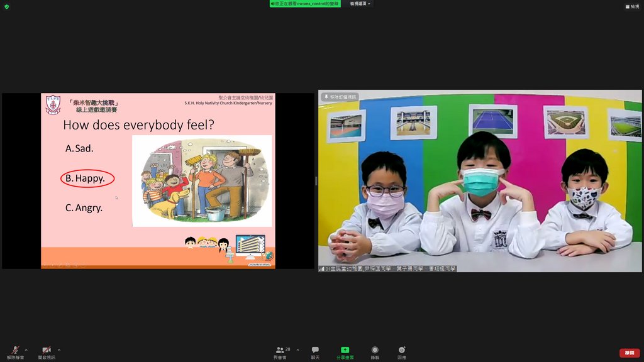Click the participant name label with the signal-strength icon

387,268
